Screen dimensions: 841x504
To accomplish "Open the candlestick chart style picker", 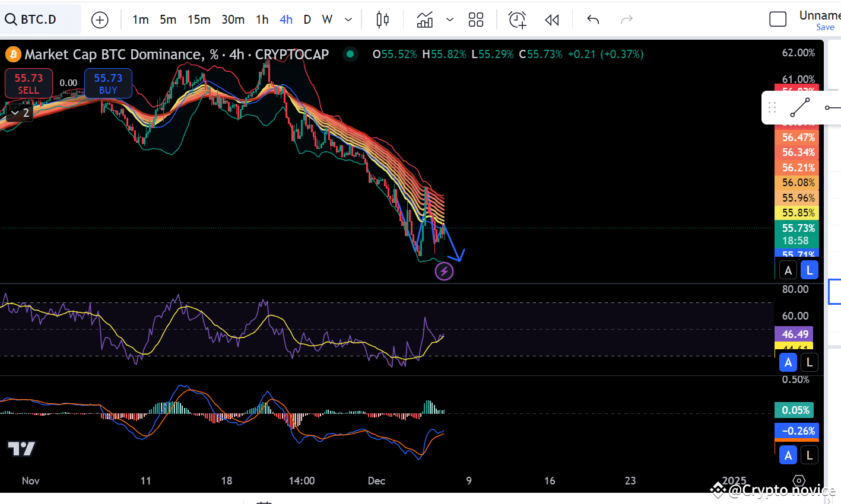I will point(383,20).
